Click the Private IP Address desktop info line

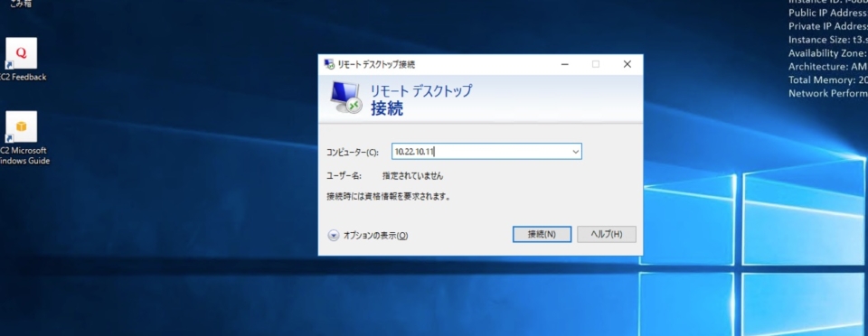tap(828, 26)
